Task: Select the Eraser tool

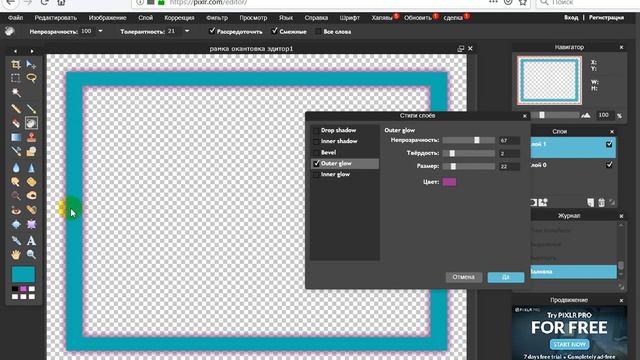Action: (16, 123)
